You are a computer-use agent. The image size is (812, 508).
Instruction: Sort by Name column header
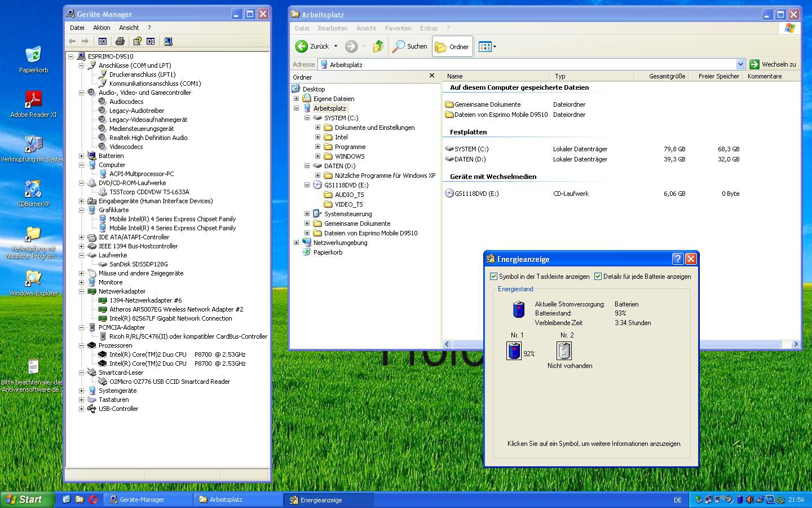tap(496, 76)
